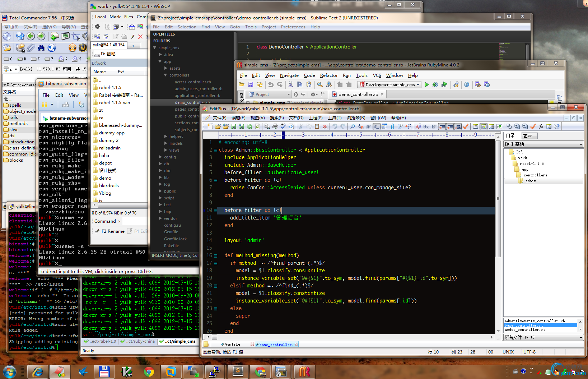Collapse the class fold marker on line 2
The image size is (588, 379).
tap(215, 150)
